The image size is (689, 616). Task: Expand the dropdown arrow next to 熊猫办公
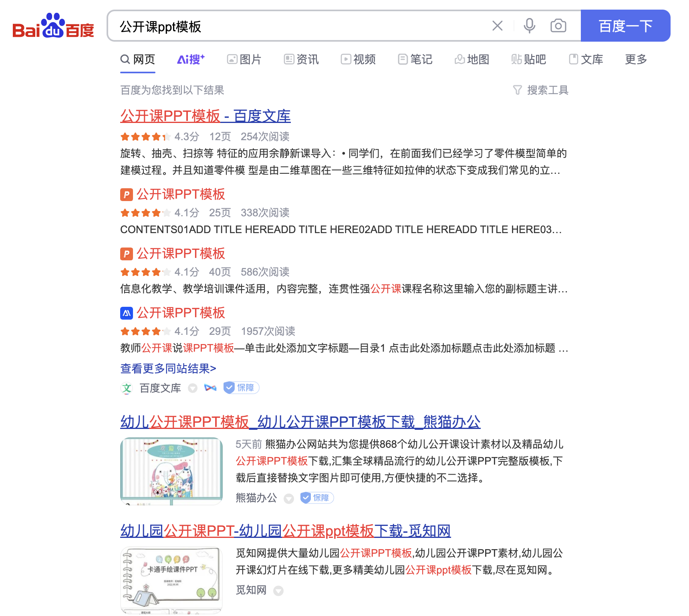point(289,498)
